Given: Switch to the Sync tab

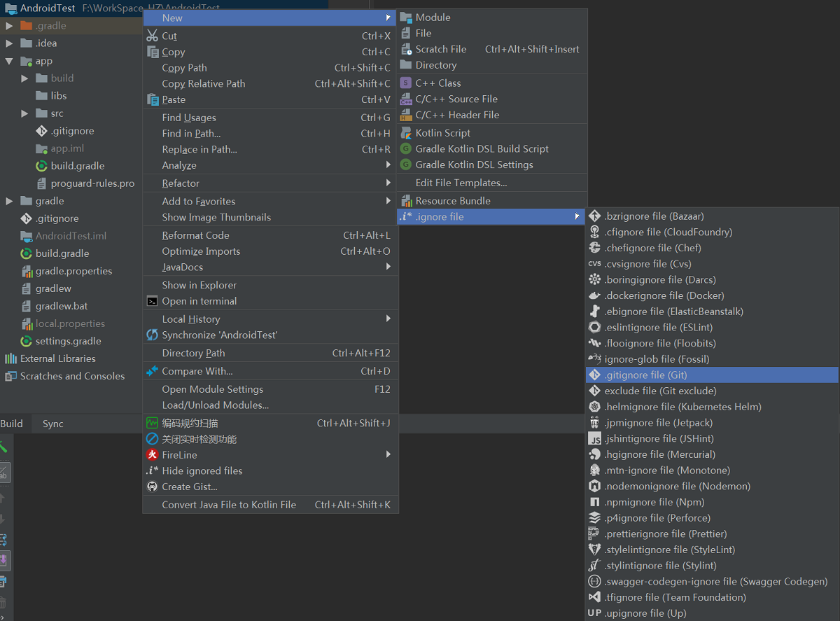Looking at the screenshot, I should pos(53,424).
